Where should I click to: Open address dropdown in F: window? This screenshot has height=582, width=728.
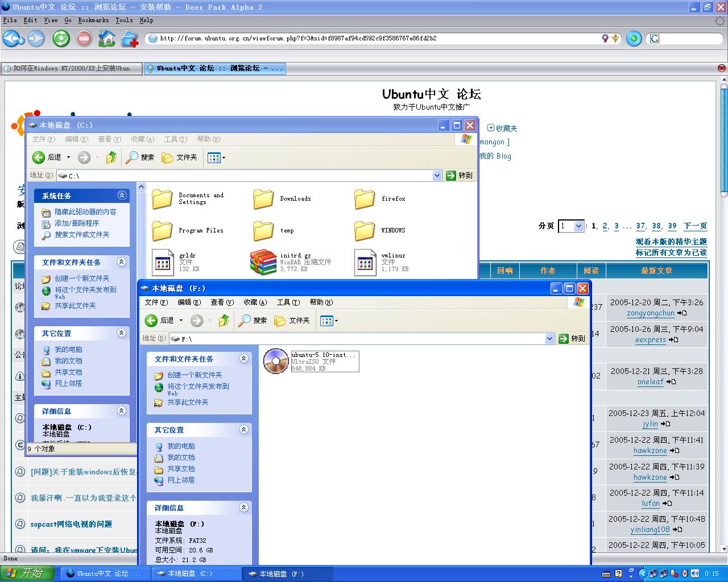549,339
